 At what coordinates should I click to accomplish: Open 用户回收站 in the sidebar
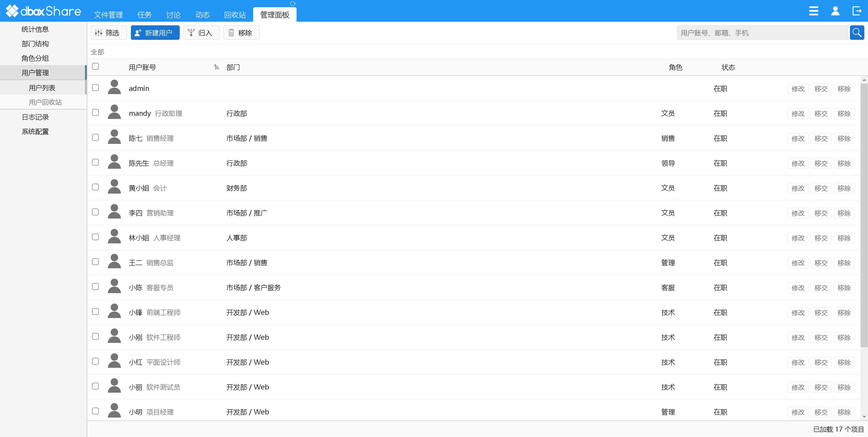pyautogui.click(x=45, y=102)
